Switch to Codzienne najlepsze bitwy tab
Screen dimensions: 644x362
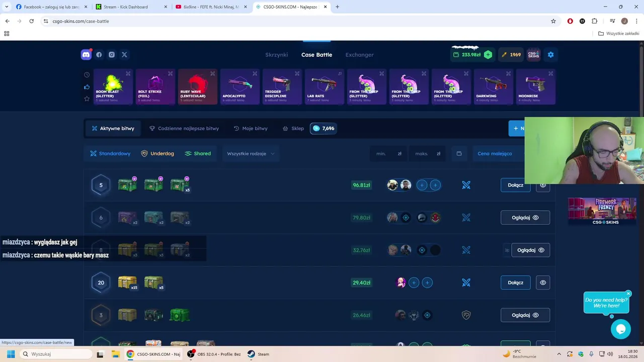(184, 128)
